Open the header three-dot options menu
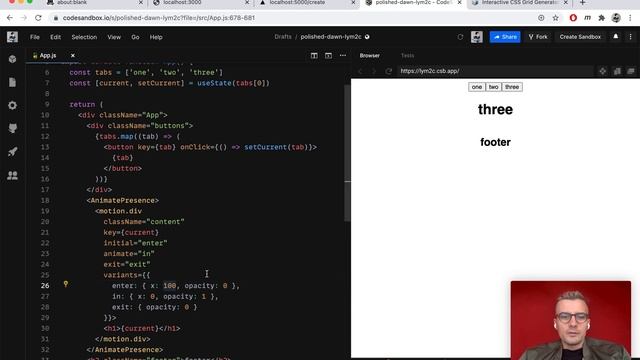Viewport: 640px width, 360px height. (630, 37)
